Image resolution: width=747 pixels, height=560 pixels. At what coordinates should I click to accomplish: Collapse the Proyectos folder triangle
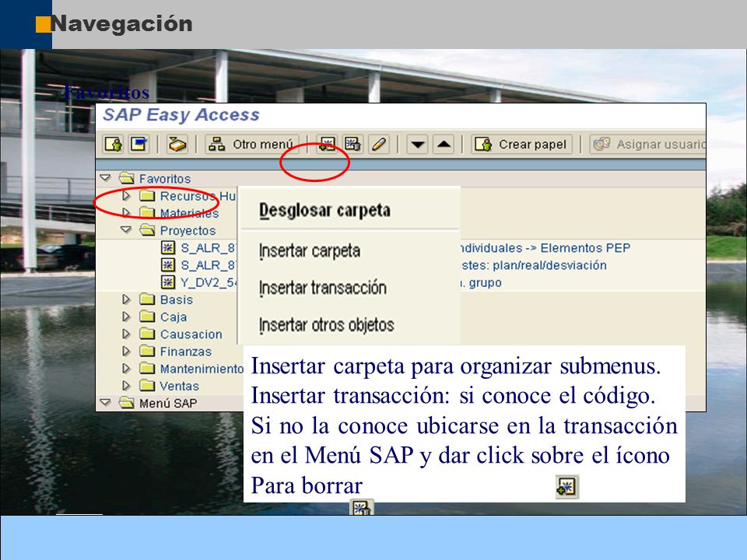tap(126, 229)
